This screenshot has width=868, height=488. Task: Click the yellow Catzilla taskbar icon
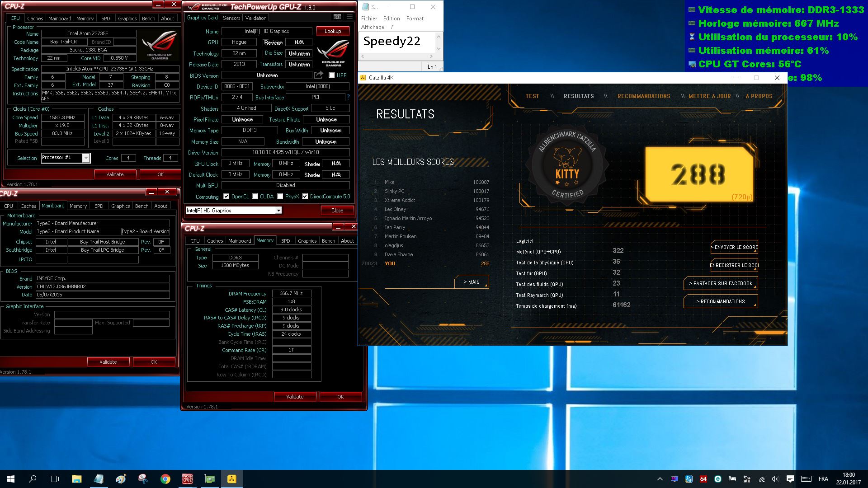point(231,479)
